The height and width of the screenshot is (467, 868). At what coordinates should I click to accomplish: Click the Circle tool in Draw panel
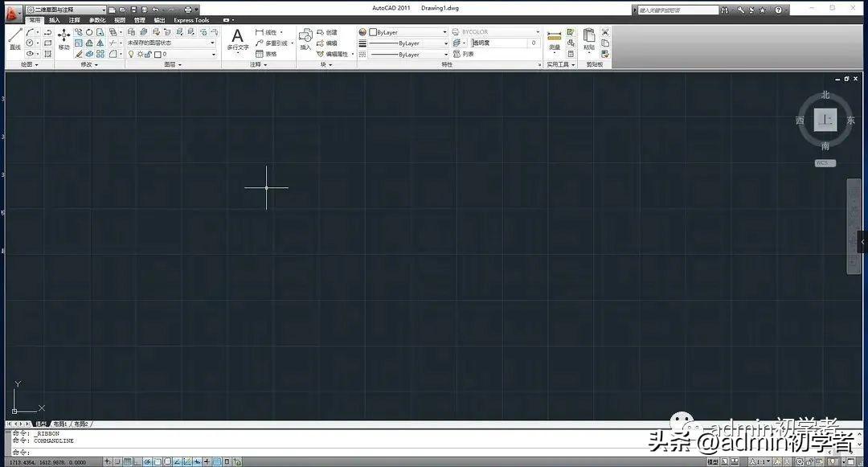(30, 43)
